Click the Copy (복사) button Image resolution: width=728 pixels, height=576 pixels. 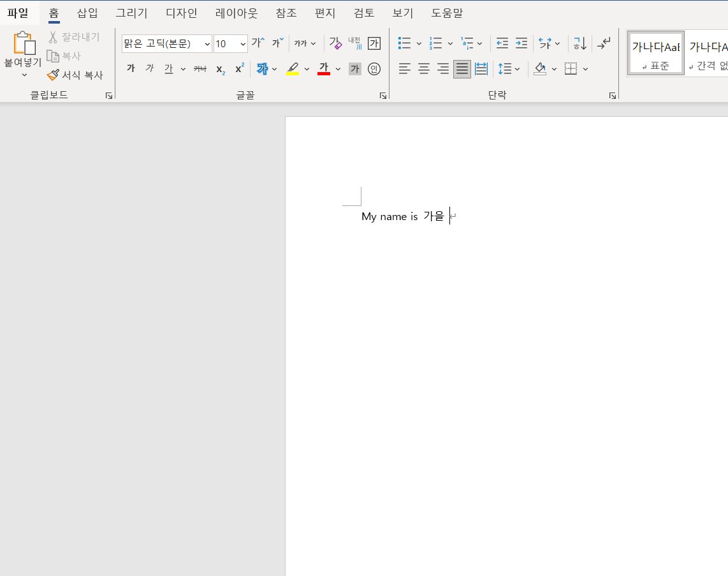click(x=64, y=55)
